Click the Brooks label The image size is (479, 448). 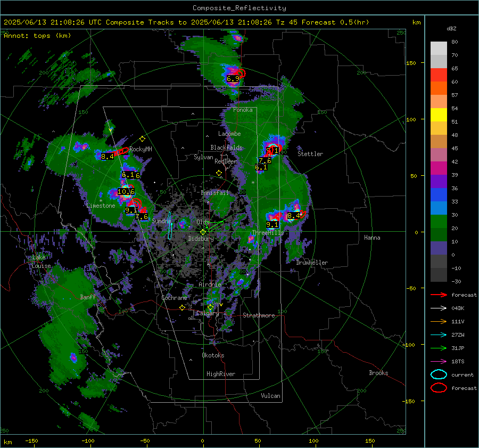coord(378,373)
